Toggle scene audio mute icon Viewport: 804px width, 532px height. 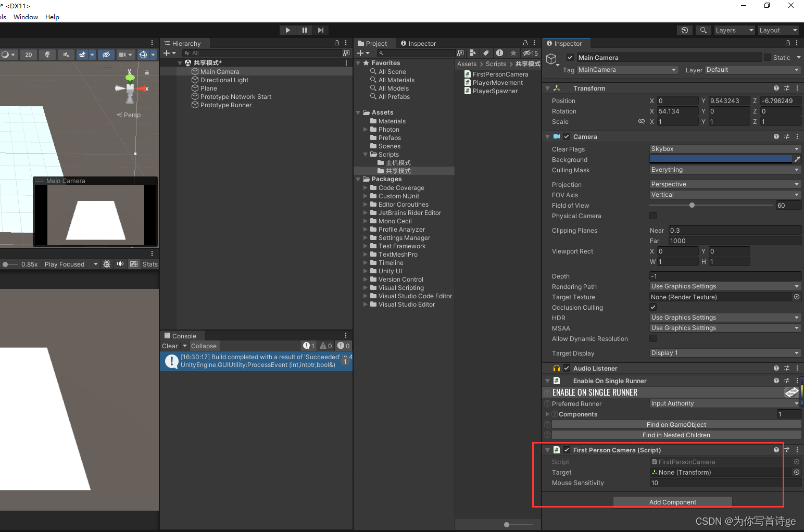click(x=66, y=55)
